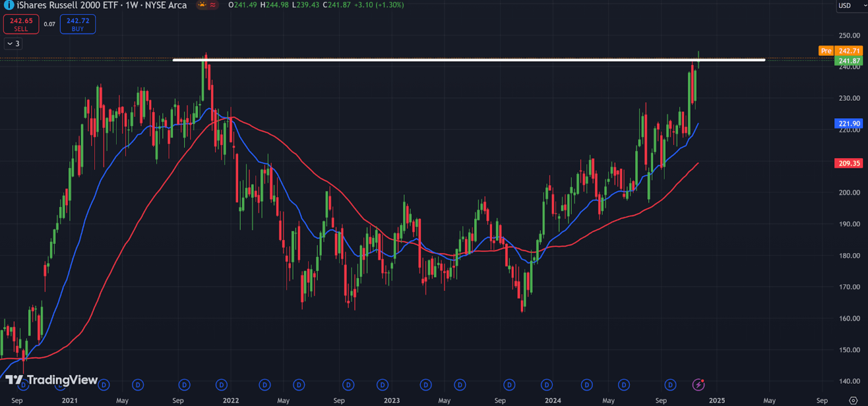Screen dimensions: 868x406
Task: Select the white horizontal resistance line
Action: coord(438,60)
